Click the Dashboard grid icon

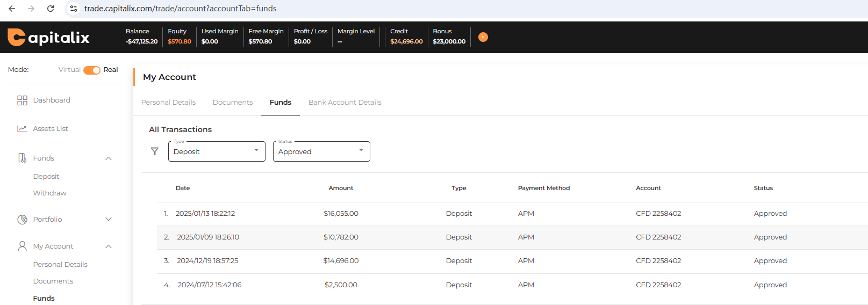[x=22, y=100]
